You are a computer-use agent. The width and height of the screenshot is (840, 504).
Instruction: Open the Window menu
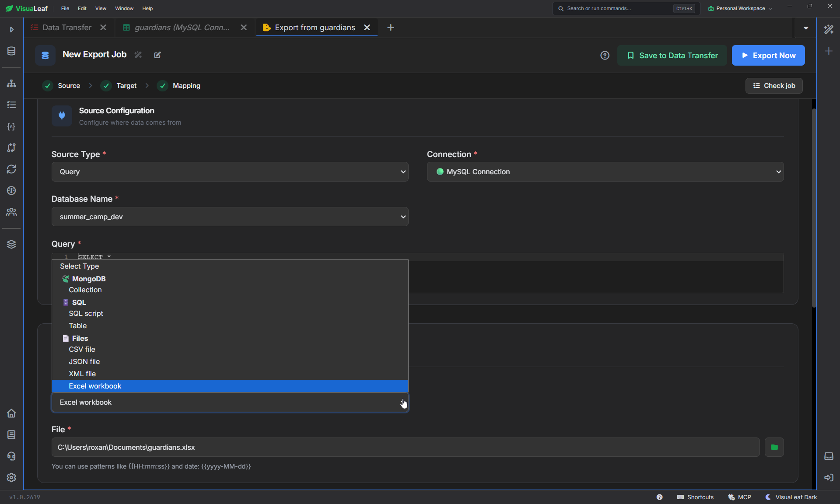click(124, 8)
